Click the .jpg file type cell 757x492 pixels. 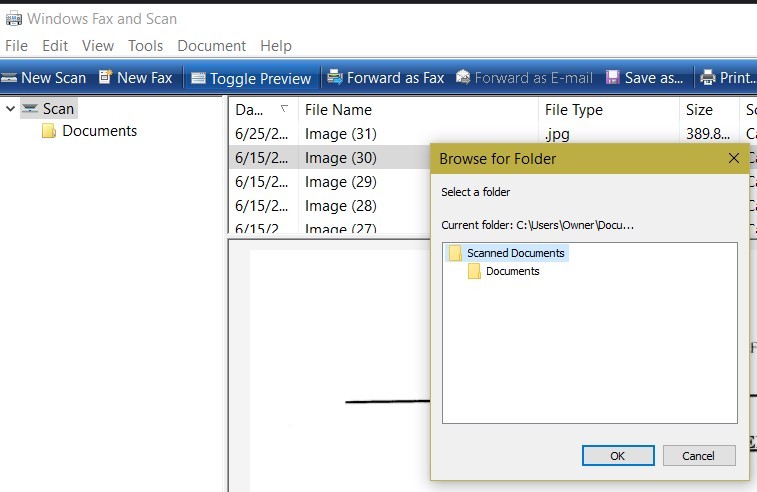coord(558,134)
